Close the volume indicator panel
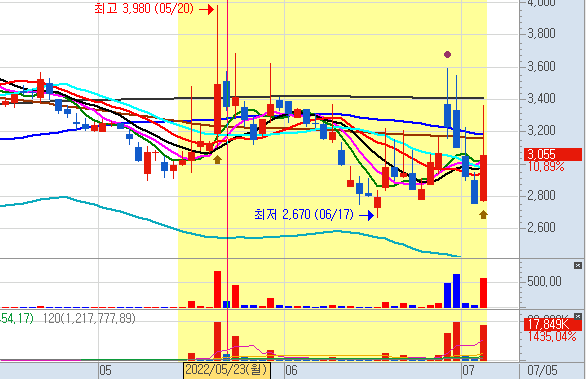 pyautogui.click(x=578, y=265)
